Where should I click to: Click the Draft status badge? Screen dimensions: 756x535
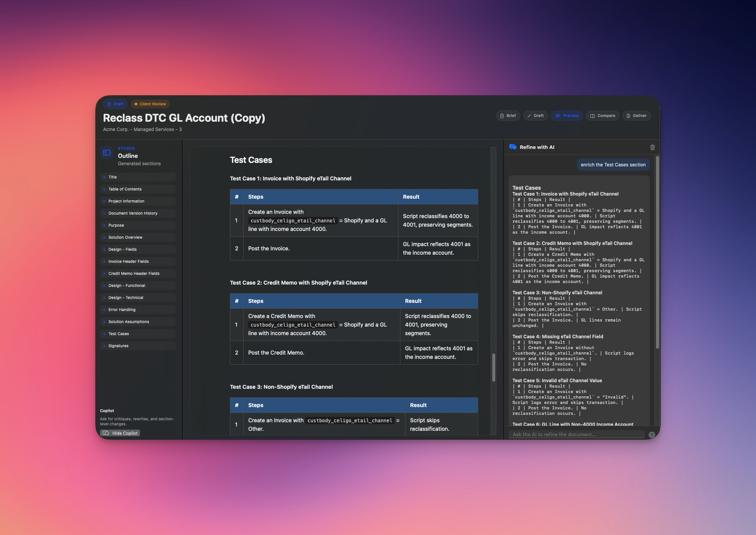(x=115, y=104)
